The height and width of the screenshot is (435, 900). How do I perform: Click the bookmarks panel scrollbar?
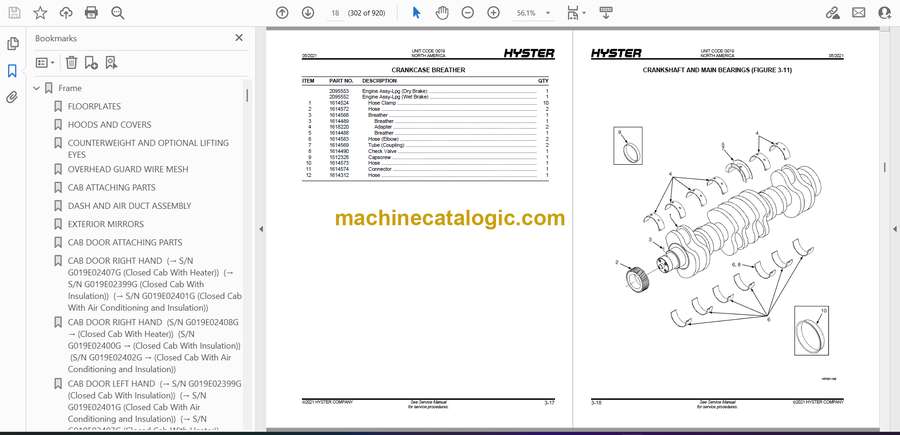click(x=247, y=95)
